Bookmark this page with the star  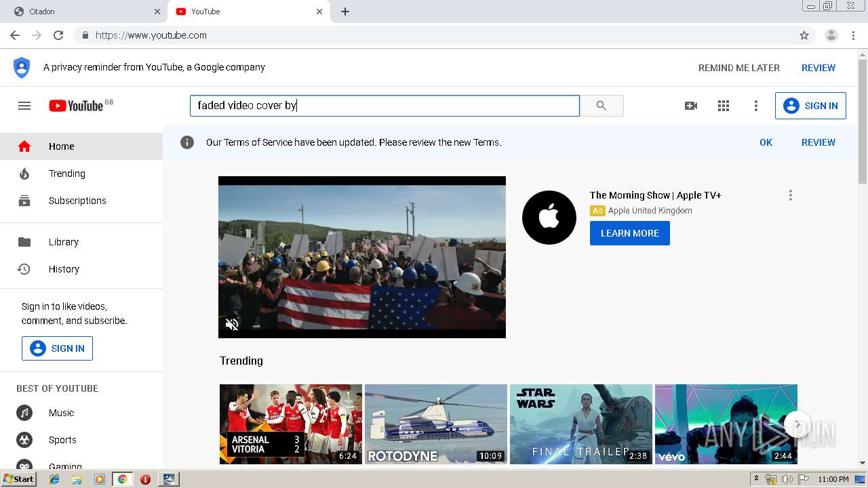click(804, 35)
